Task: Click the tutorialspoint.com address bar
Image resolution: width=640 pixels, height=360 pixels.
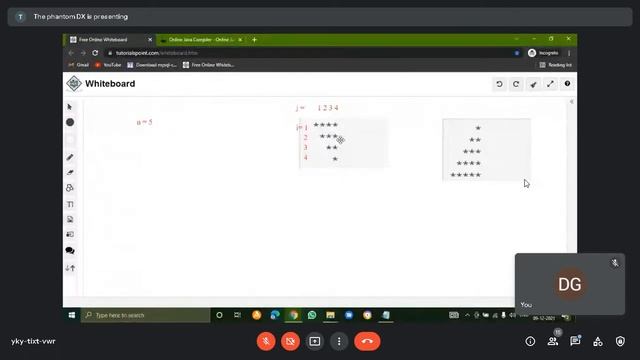Action: pos(312,53)
